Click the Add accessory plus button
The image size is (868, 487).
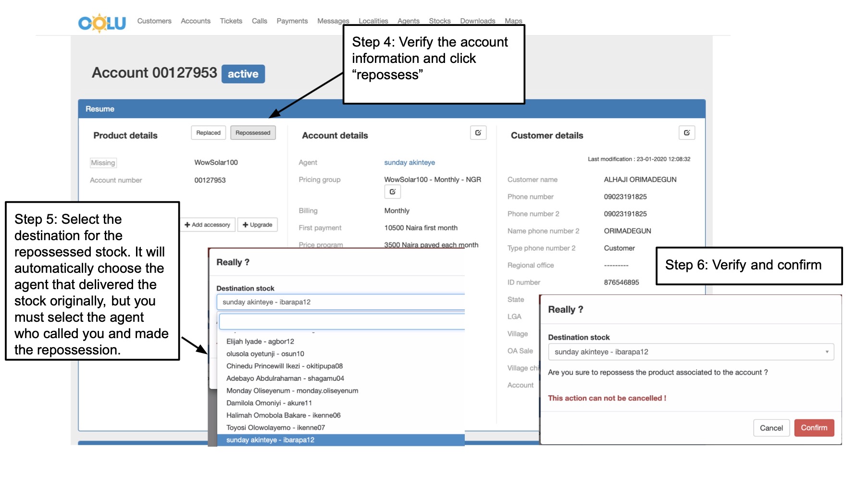click(208, 225)
